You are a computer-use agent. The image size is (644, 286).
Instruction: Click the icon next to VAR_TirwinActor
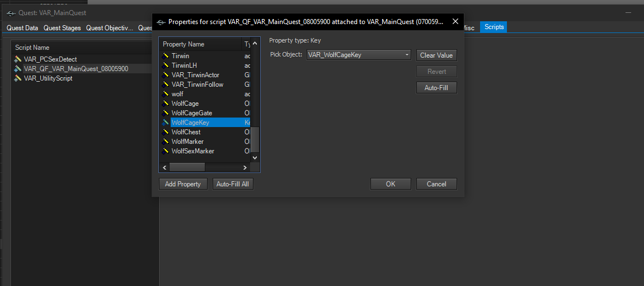click(166, 75)
